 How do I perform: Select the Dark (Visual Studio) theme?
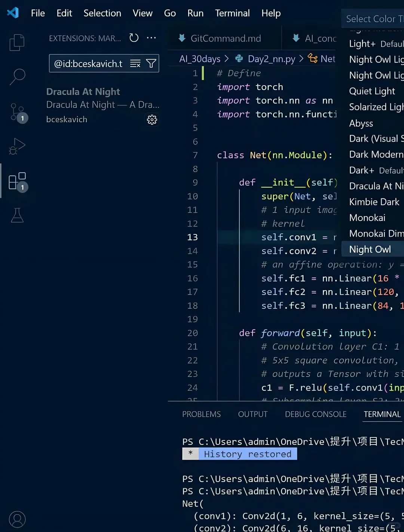tap(373, 139)
